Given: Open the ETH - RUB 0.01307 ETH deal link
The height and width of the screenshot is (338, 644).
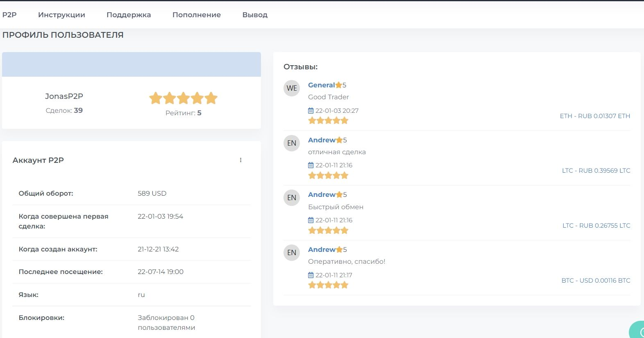Looking at the screenshot, I should pyautogui.click(x=595, y=116).
